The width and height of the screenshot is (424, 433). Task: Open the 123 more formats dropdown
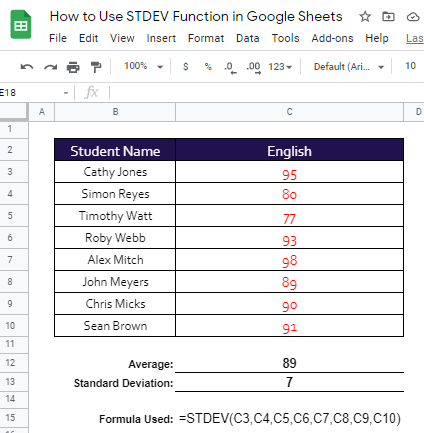click(x=280, y=67)
